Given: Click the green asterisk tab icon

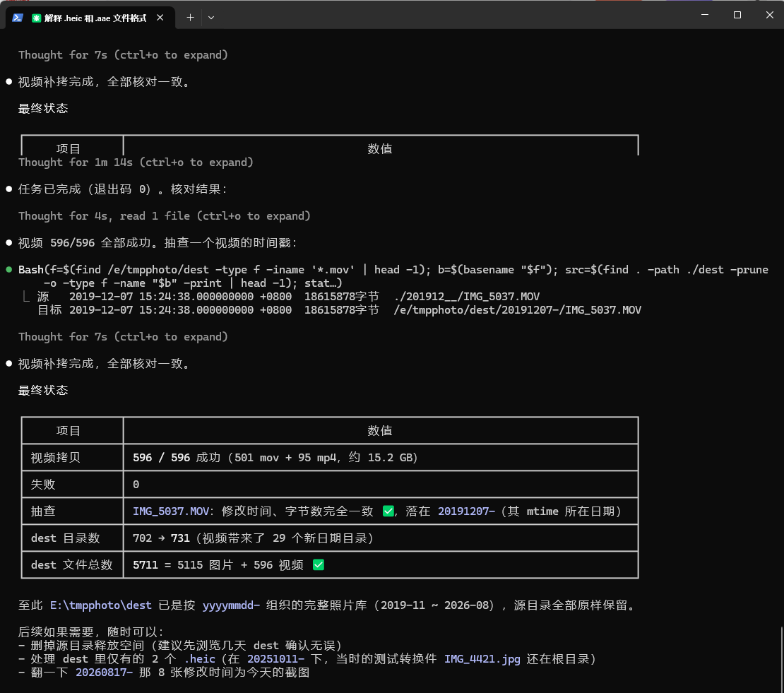Looking at the screenshot, I should 36,18.
